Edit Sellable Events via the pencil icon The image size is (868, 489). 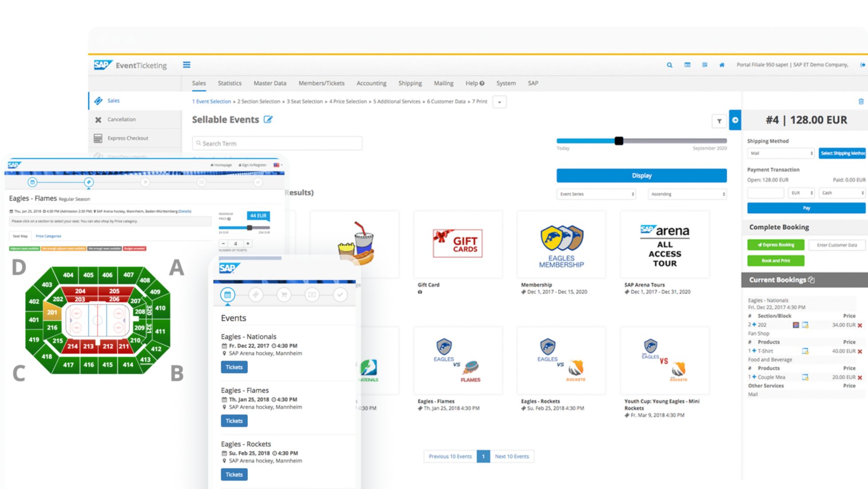coord(268,119)
